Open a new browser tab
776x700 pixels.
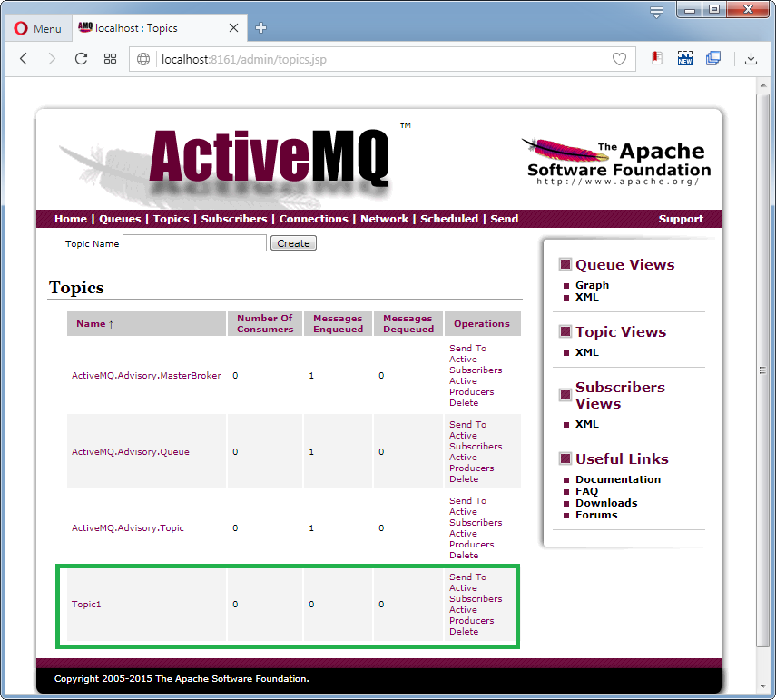260,28
